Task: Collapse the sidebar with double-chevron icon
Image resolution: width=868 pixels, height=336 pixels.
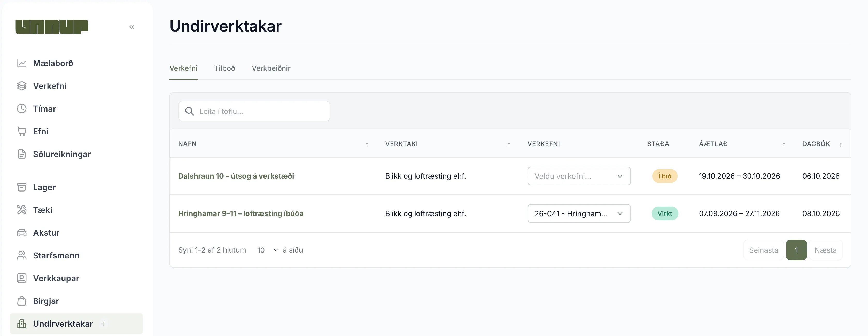Action: (132, 27)
